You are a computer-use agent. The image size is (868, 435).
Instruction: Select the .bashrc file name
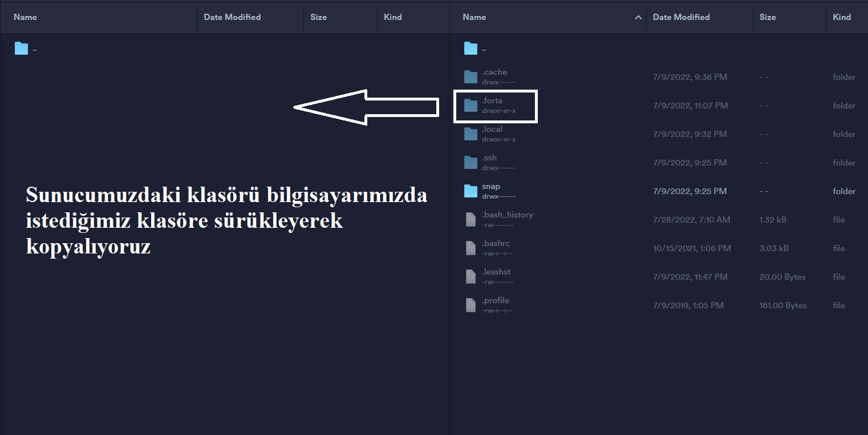pyautogui.click(x=496, y=243)
